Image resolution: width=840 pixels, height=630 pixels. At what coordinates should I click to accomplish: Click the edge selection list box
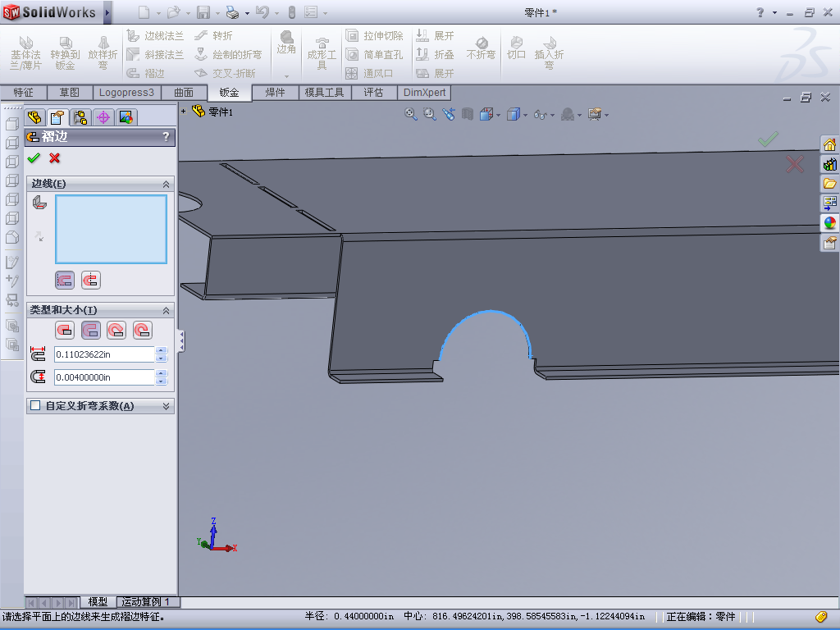coord(112,230)
